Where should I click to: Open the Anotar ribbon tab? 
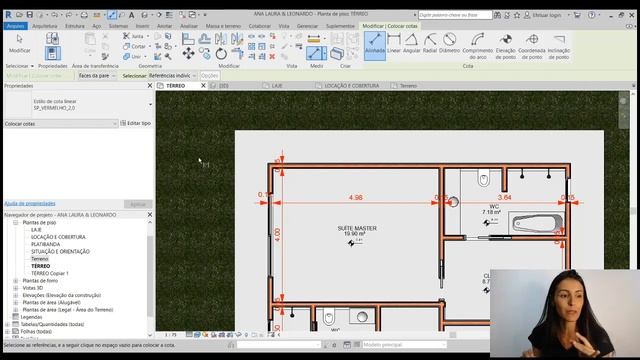pos(164,26)
